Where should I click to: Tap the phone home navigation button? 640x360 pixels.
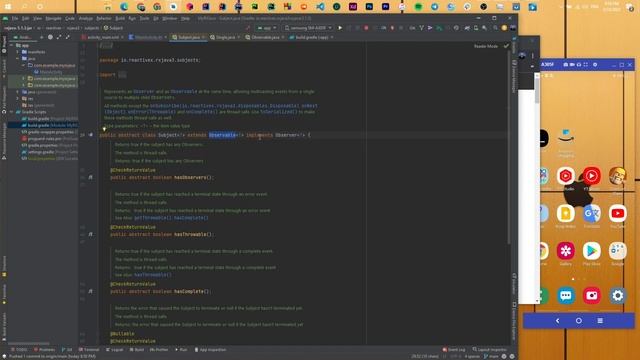click(x=579, y=321)
